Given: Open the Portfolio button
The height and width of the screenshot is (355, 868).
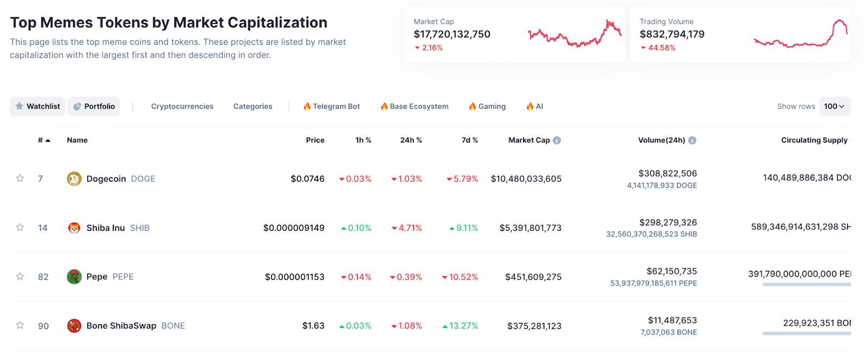Looking at the screenshot, I should pos(94,106).
